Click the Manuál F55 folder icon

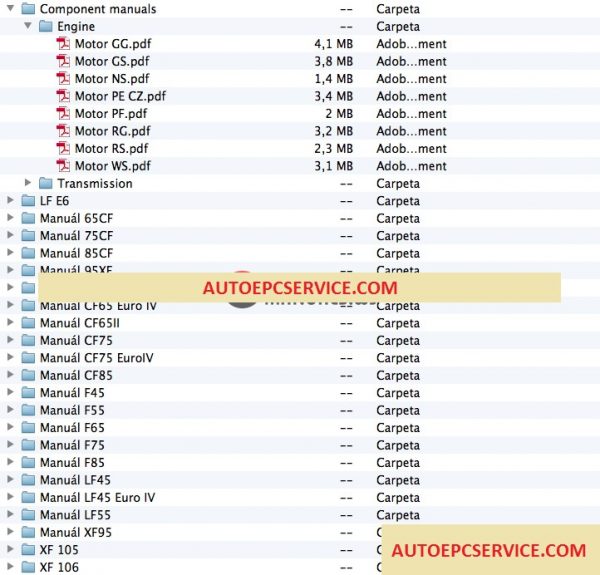[28, 410]
